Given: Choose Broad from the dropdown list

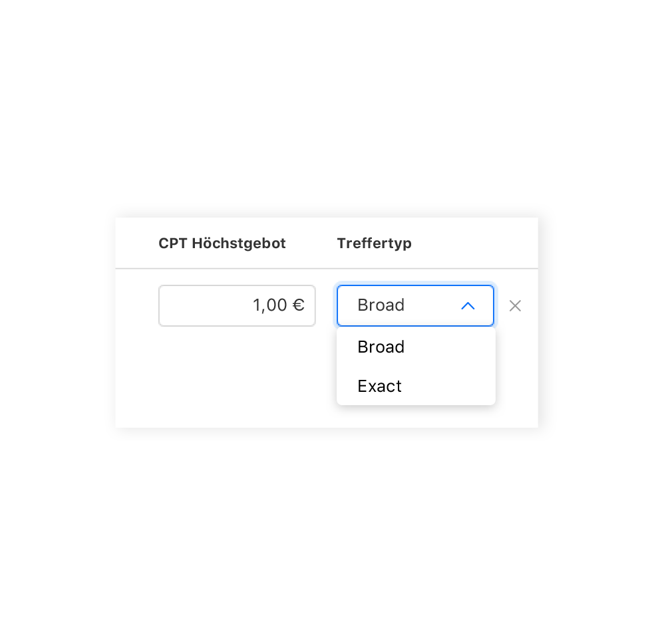Looking at the screenshot, I should 381,347.
